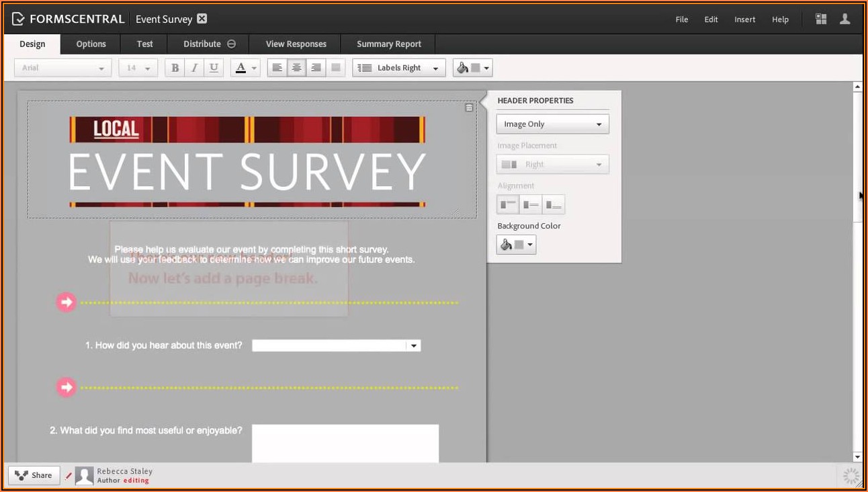Click the question 2 text answer box
868x492 pixels.
click(345, 444)
